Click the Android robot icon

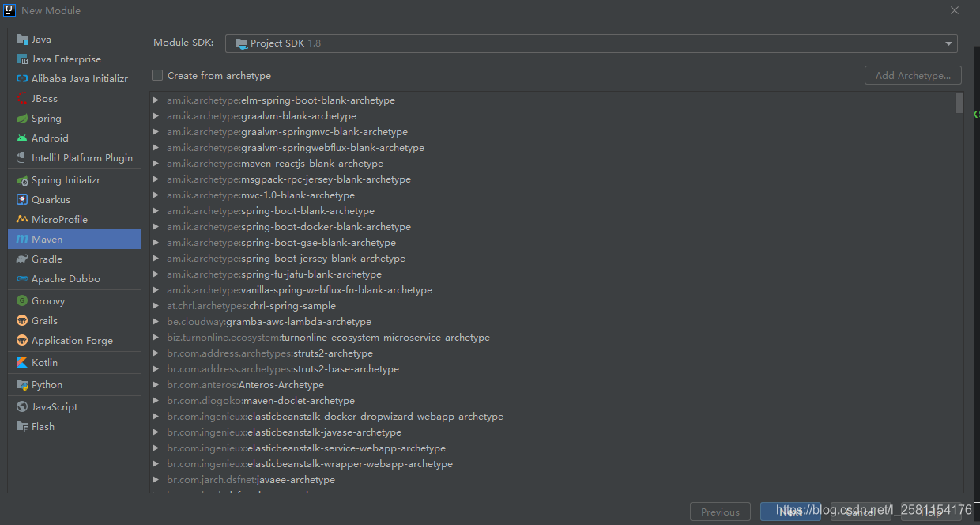(22, 138)
